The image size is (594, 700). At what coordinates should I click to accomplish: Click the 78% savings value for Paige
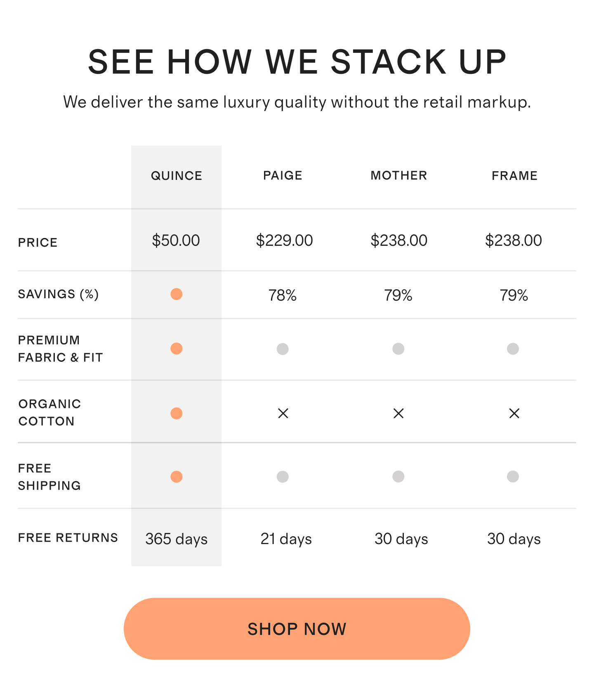click(x=283, y=295)
